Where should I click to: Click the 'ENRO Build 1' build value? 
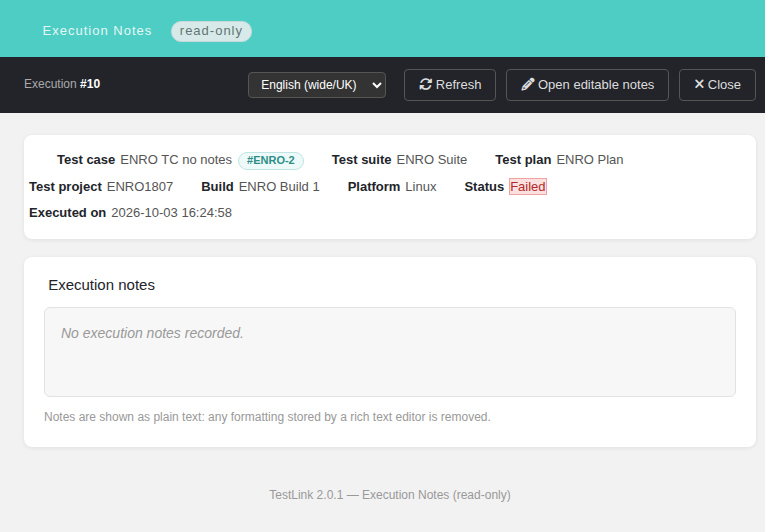click(279, 186)
